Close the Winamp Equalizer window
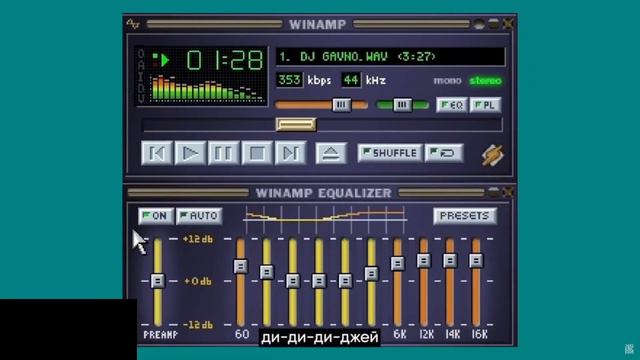The width and height of the screenshot is (640, 360). pos(508,192)
